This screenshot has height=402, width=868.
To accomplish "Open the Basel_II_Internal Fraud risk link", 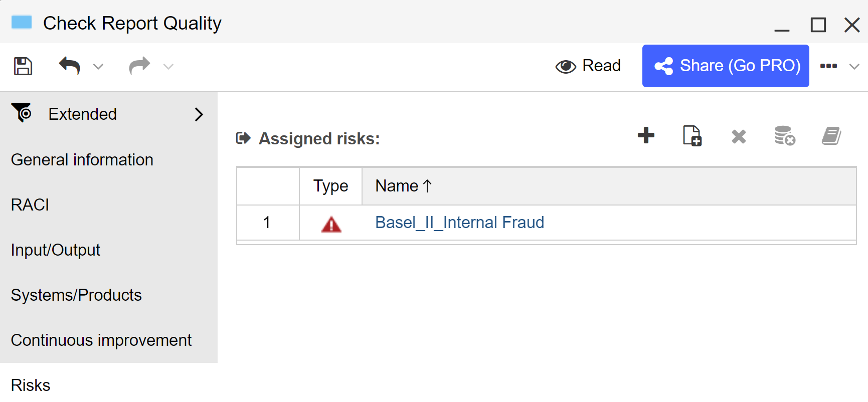I will pyautogui.click(x=459, y=223).
